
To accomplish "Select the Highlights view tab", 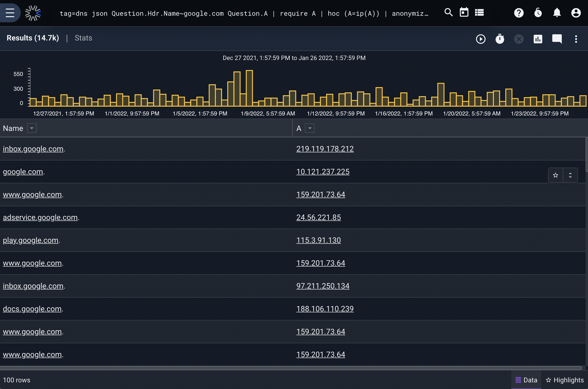I will 565,380.
